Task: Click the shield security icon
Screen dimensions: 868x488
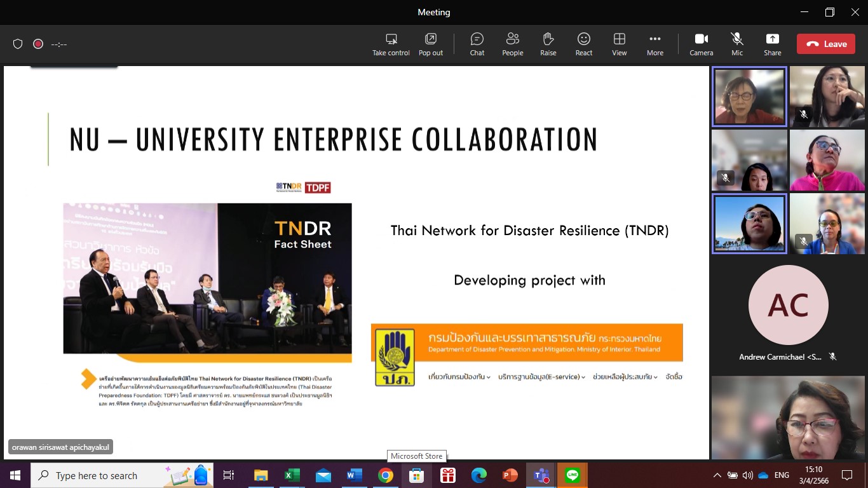Action: pyautogui.click(x=18, y=44)
